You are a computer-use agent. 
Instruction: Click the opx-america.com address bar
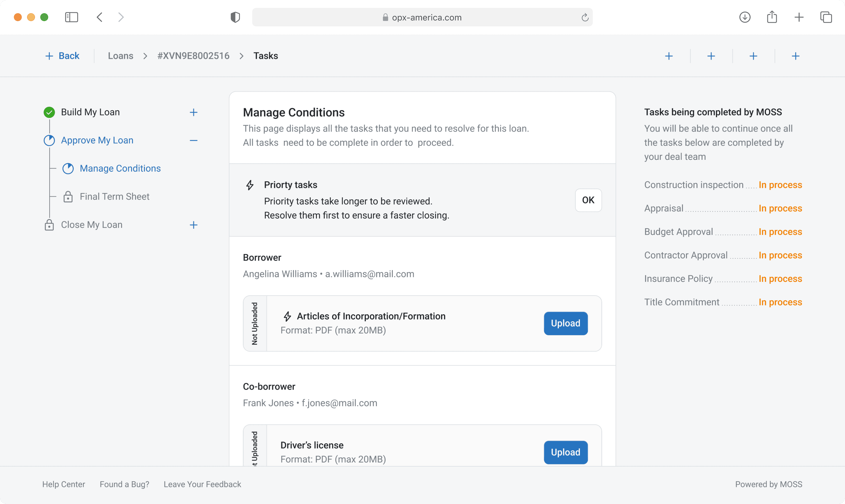(x=422, y=17)
